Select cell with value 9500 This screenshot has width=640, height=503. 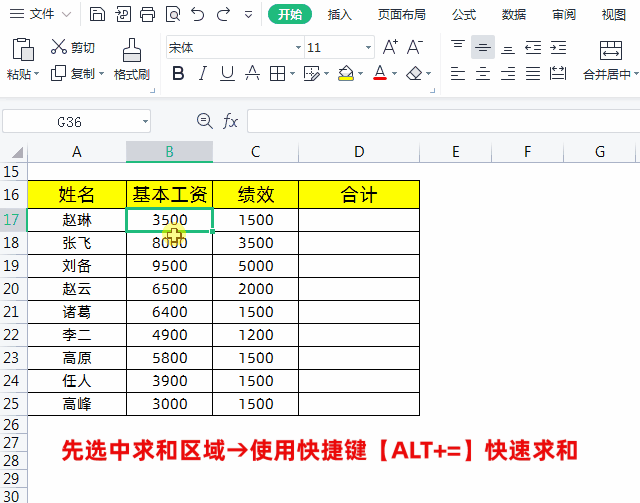click(x=169, y=266)
